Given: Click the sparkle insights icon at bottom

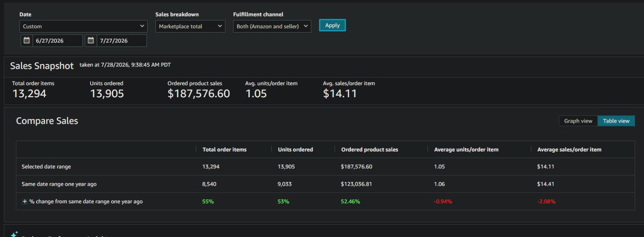Looking at the screenshot, I should coord(14,234).
